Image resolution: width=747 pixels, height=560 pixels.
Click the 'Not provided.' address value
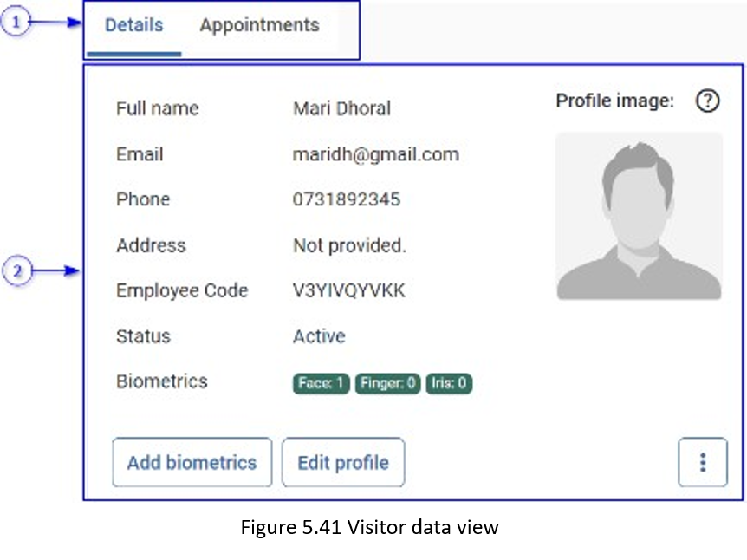pos(349,245)
